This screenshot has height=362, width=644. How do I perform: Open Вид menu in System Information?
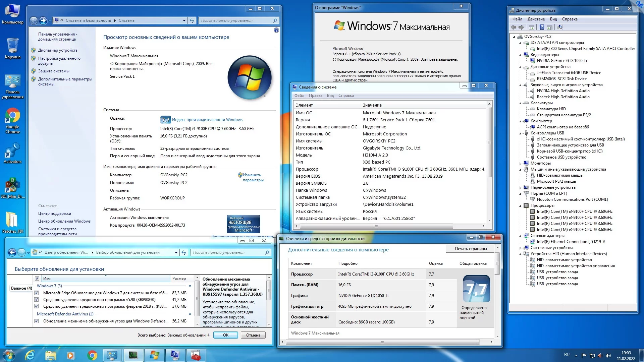tap(330, 96)
